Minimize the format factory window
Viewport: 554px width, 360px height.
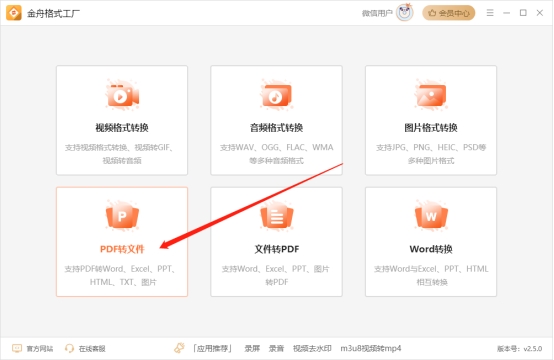point(507,13)
